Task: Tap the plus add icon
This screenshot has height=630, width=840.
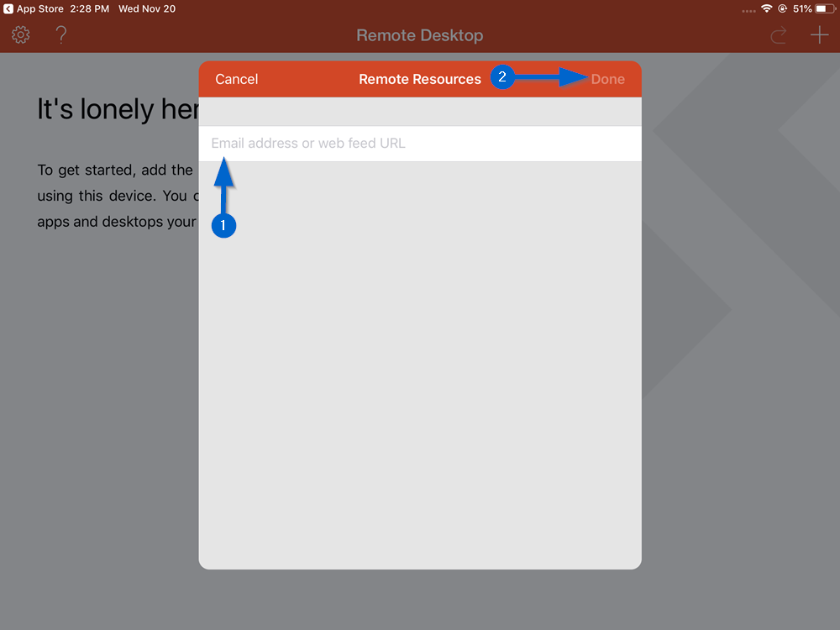Action: tap(819, 35)
